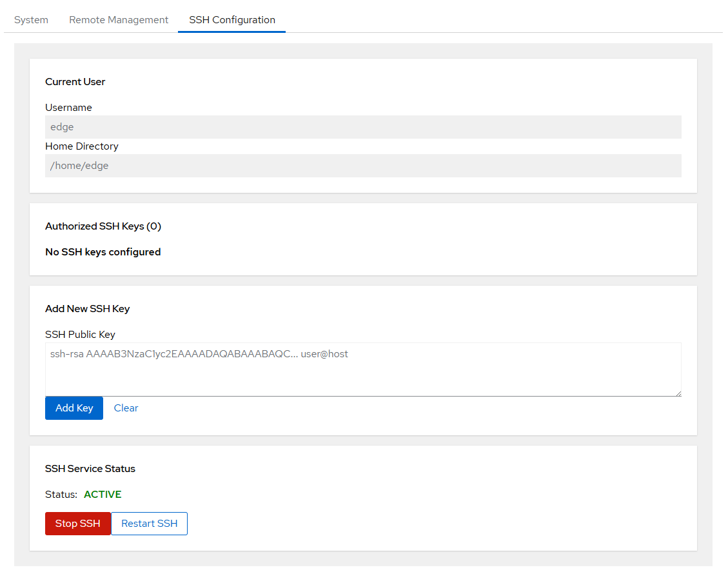This screenshot has width=728, height=572.
Task: Click the Authorized SSH Keys (0) heading
Action: tap(103, 226)
